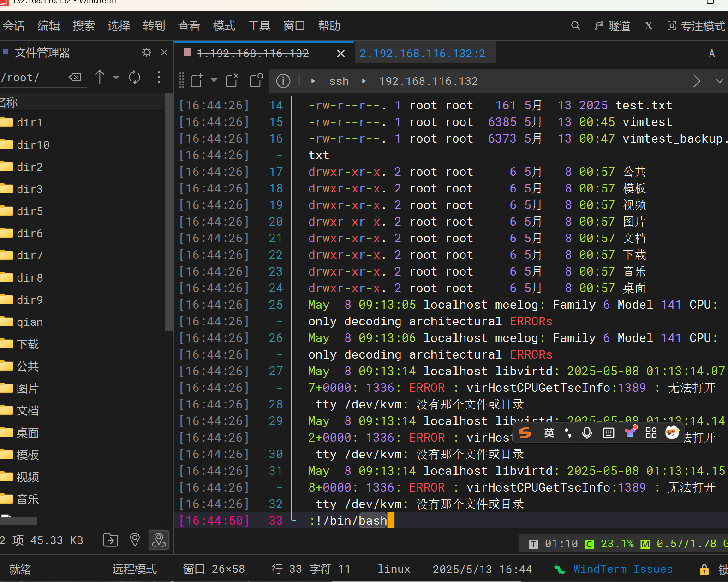Click the lock icon in status bar
The width and height of the screenshot is (728, 582).
(x=704, y=569)
